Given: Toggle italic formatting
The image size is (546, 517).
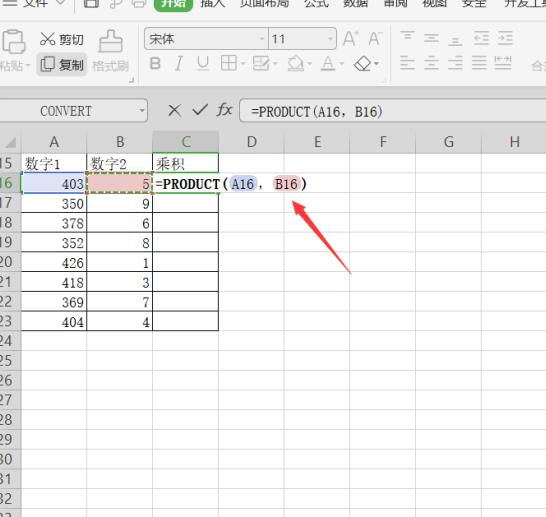Looking at the screenshot, I should click(x=179, y=64).
